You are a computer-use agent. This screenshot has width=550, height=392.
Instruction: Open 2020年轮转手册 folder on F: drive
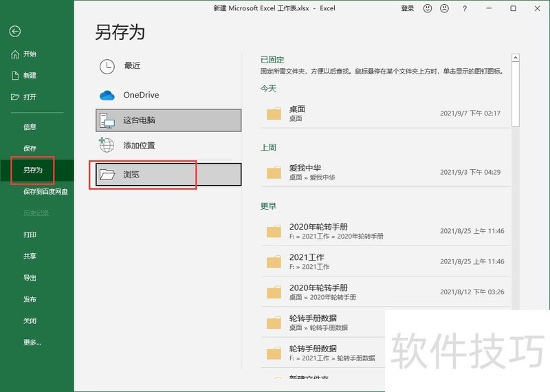386,231
